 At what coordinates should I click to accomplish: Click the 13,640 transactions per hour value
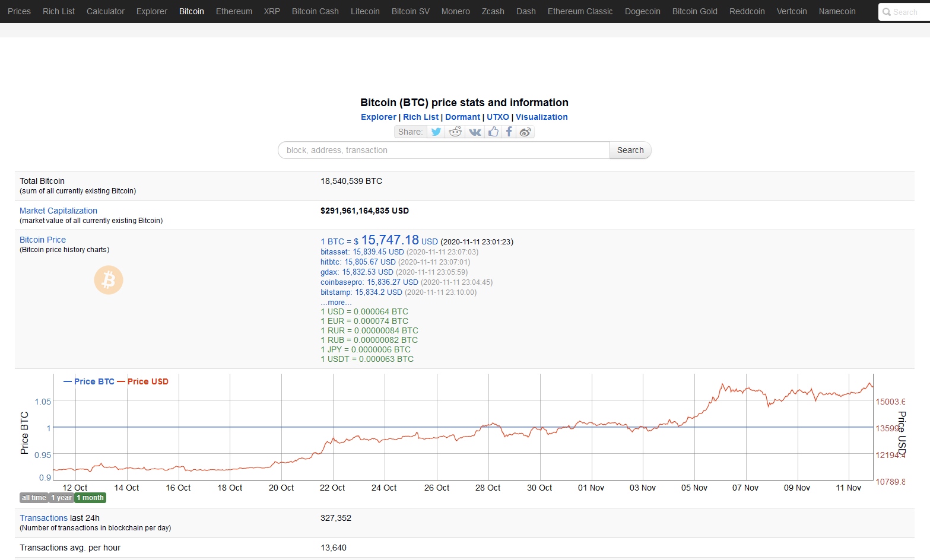334,548
